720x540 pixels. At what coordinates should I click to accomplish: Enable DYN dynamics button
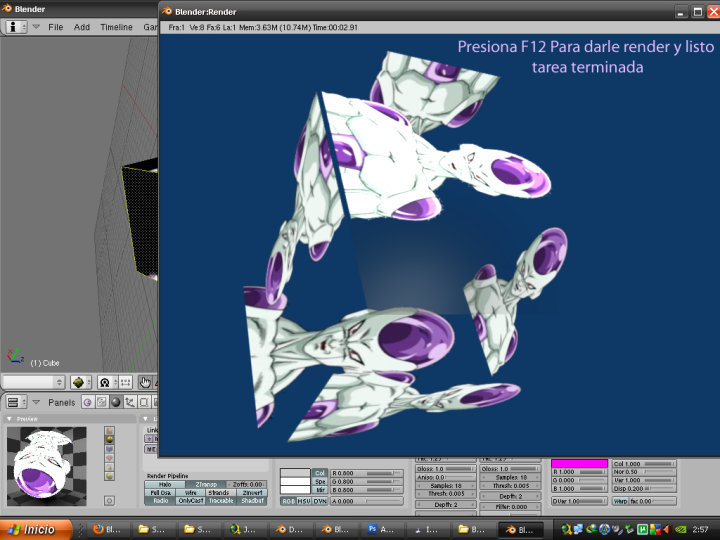tap(320, 501)
